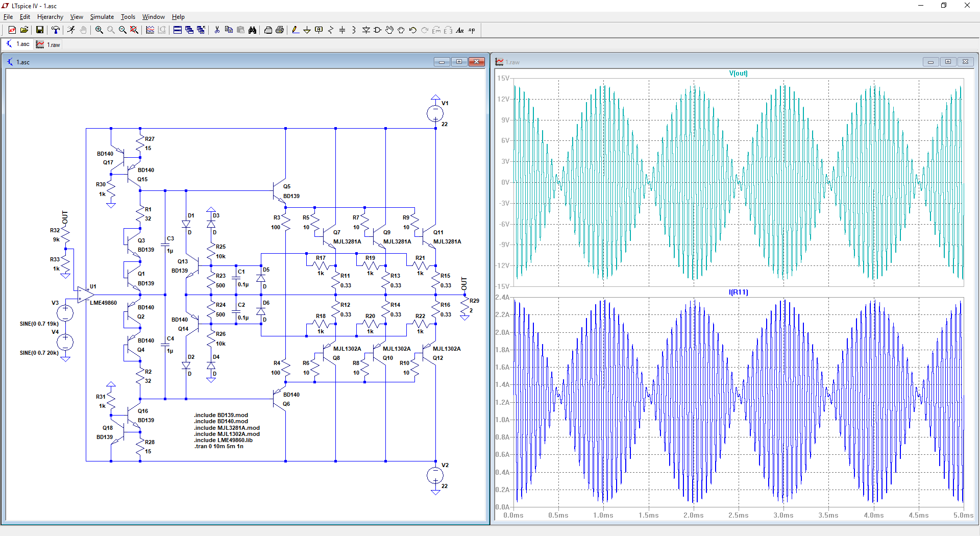The height and width of the screenshot is (536, 980).
Task: Open the Tools menu
Action: 128,17
